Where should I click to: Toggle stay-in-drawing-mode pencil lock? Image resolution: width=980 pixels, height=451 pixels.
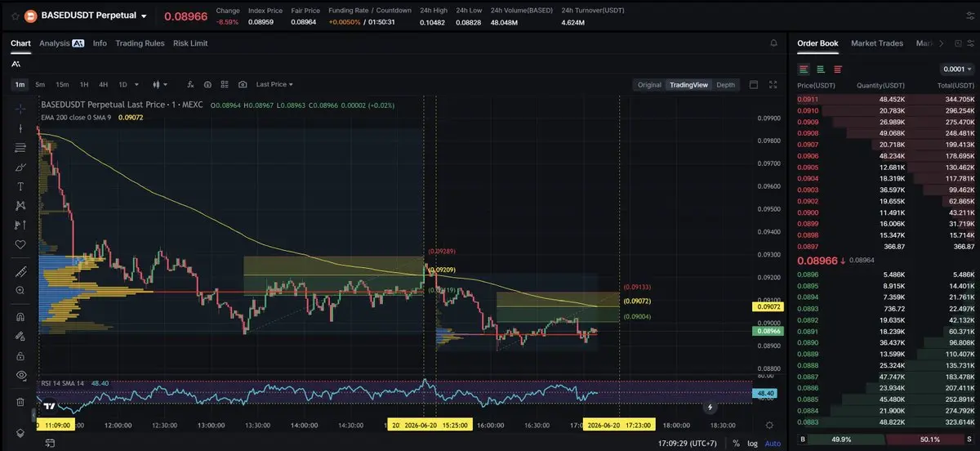[x=20, y=337]
